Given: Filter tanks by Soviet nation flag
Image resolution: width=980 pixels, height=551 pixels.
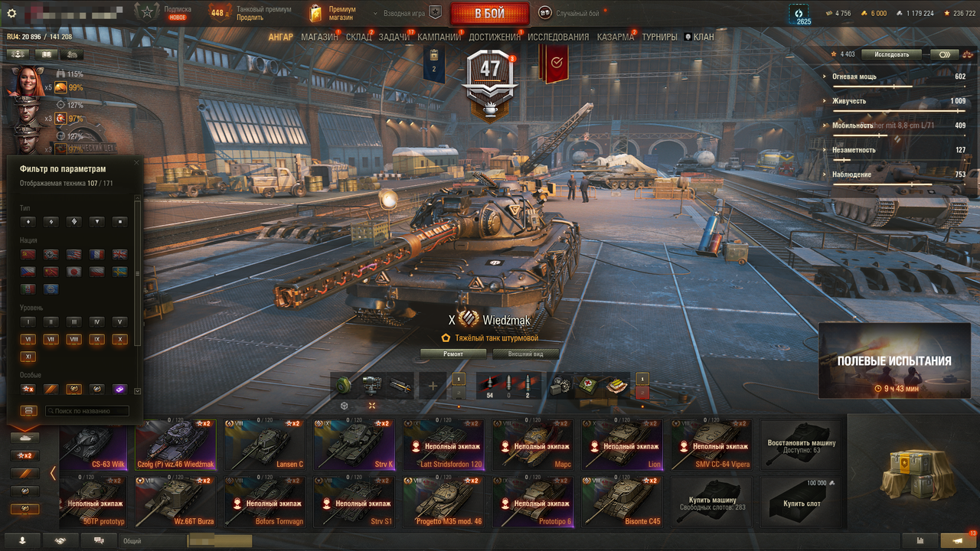Looking at the screenshot, I should pyautogui.click(x=28, y=254).
